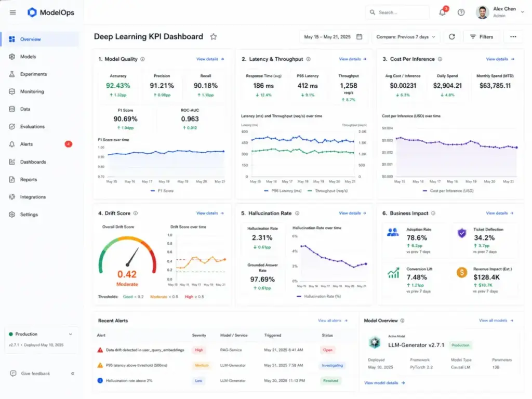The image size is (532, 399).
Task: Click info icon next to Latency & Throughput
Action: coord(309,59)
